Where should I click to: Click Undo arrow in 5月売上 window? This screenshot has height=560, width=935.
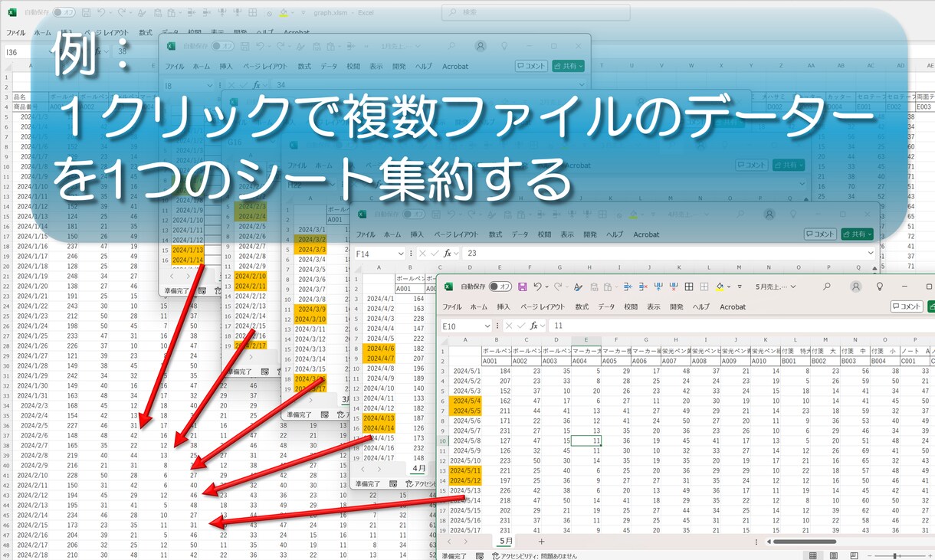point(538,287)
